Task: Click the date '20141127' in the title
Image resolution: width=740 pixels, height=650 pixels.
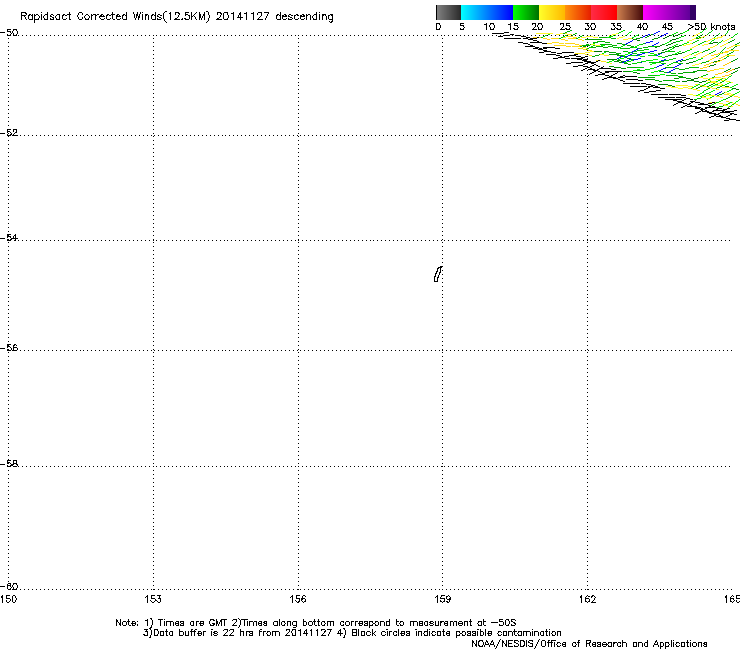Action: click(243, 17)
